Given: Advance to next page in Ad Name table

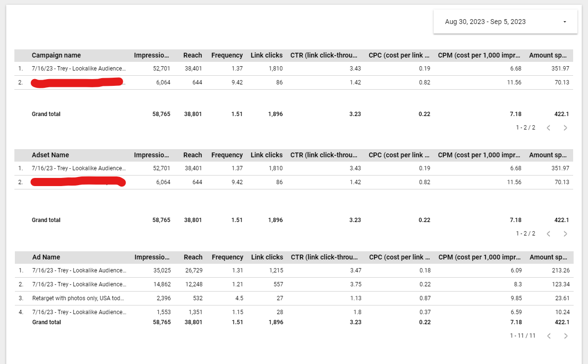Looking at the screenshot, I should [x=565, y=336].
